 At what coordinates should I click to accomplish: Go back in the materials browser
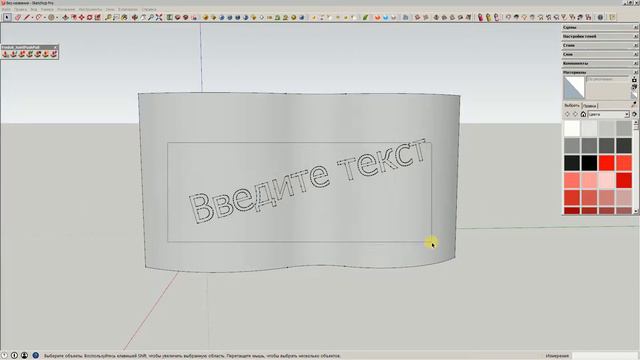567,114
